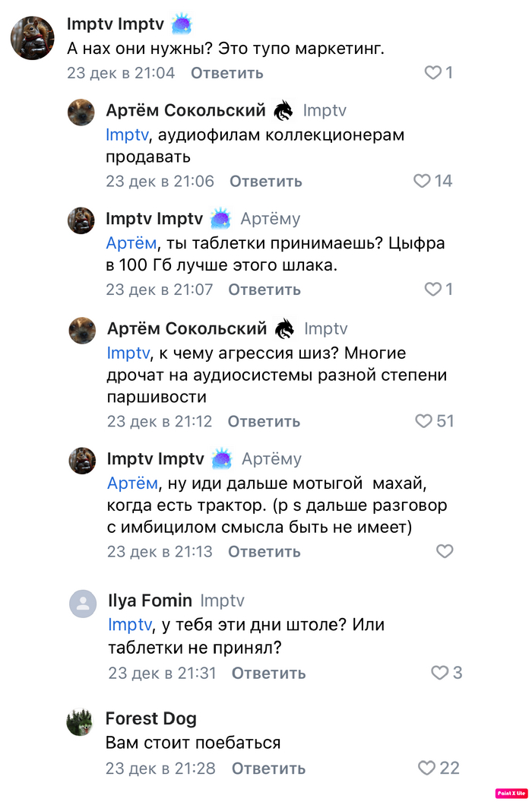Open Ilya Fomin's default gray avatar

pos(82,604)
